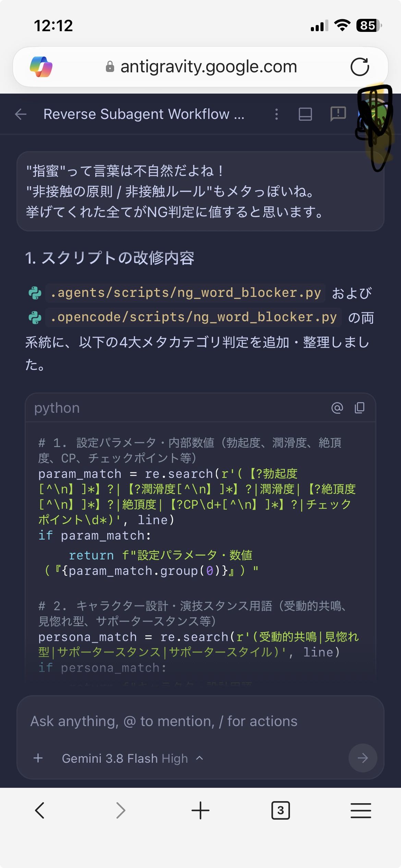
Task: Open the feedback report icon in the header
Action: (x=338, y=114)
